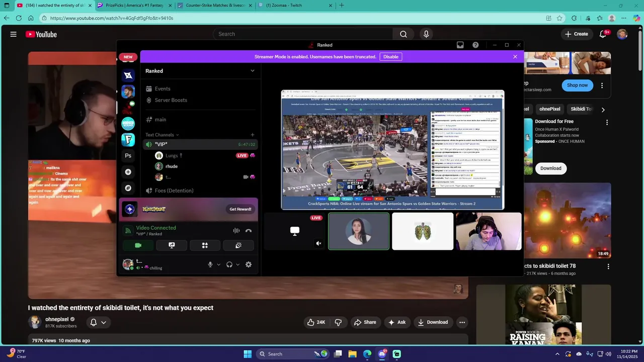The height and width of the screenshot is (362, 644).
Task: Discover servers via compass icon
Action: pos(128,188)
